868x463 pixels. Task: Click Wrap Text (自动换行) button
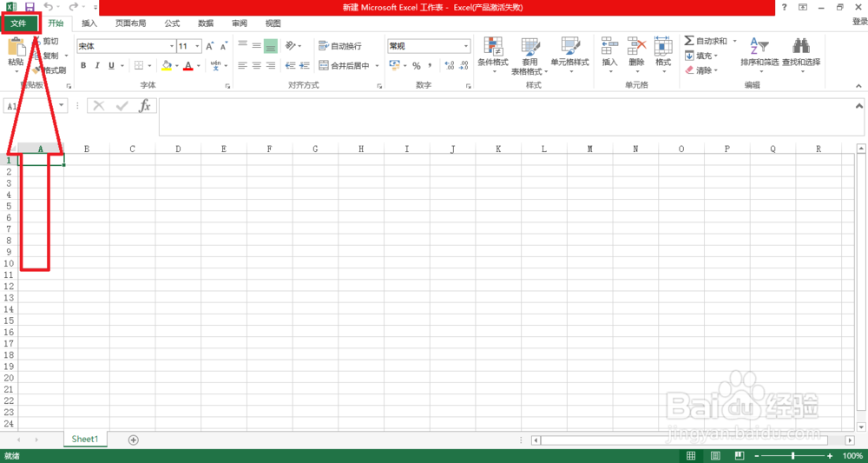pyautogui.click(x=340, y=46)
